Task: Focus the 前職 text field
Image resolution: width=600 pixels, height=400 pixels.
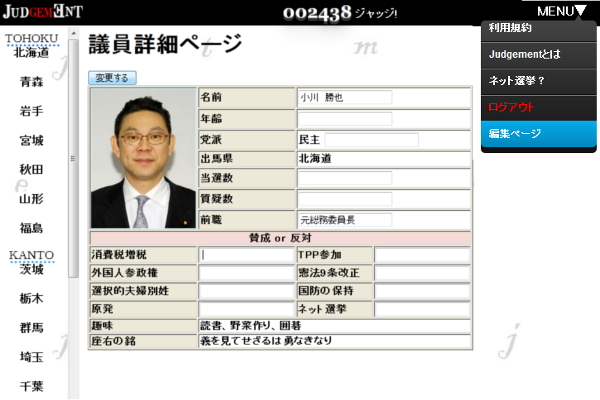Action: point(344,218)
